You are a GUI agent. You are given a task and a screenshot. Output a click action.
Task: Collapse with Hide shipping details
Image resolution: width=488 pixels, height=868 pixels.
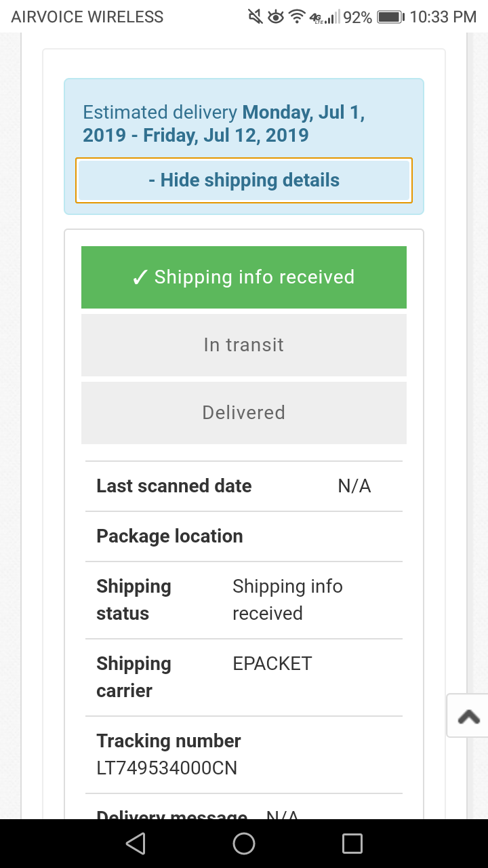tap(244, 180)
